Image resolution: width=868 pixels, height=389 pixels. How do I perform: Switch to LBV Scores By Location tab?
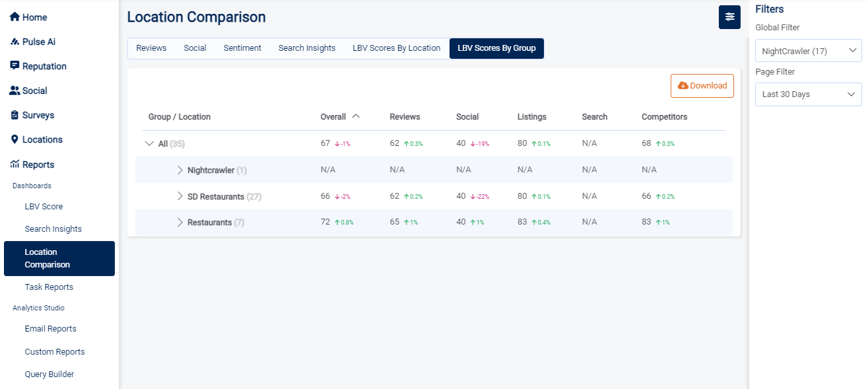(396, 48)
